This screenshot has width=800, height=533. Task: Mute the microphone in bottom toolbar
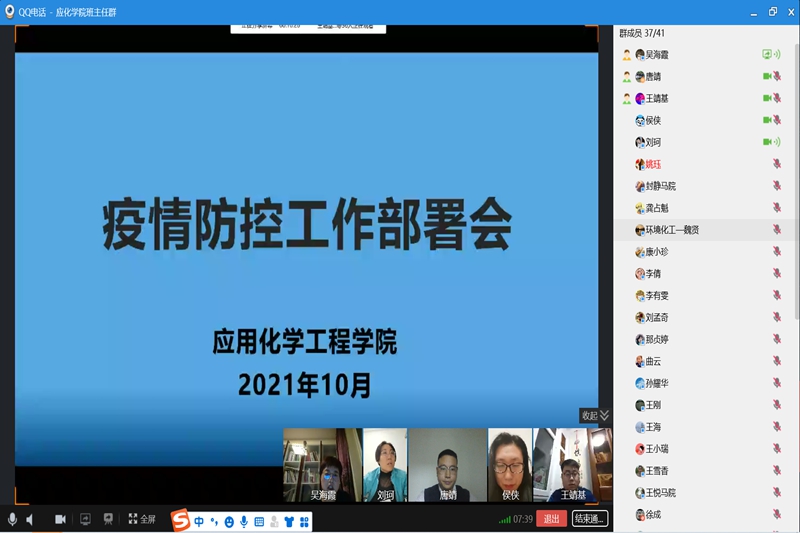coord(12,519)
